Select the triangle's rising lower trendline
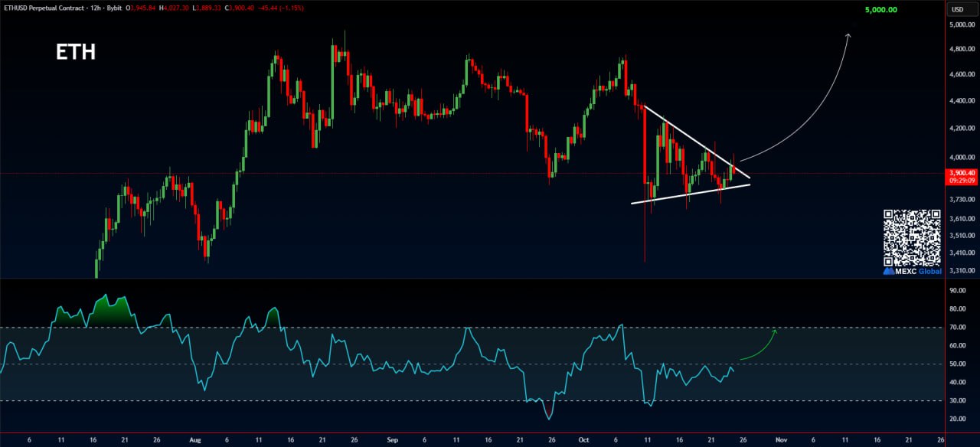The height and width of the screenshot is (447, 980). coord(689,194)
